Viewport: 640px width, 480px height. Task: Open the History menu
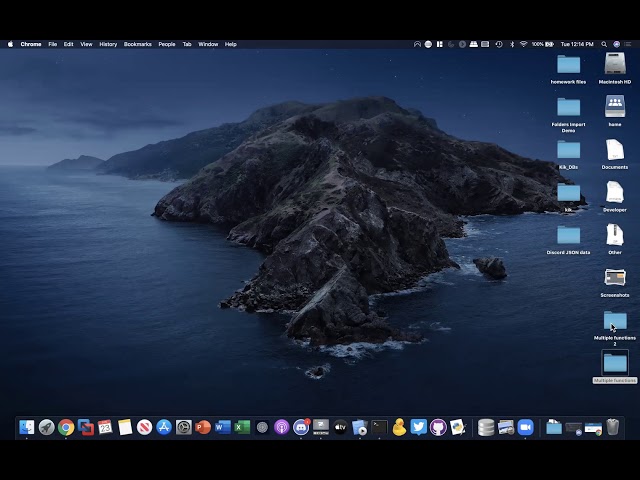pyautogui.click(x=108, y=44)
